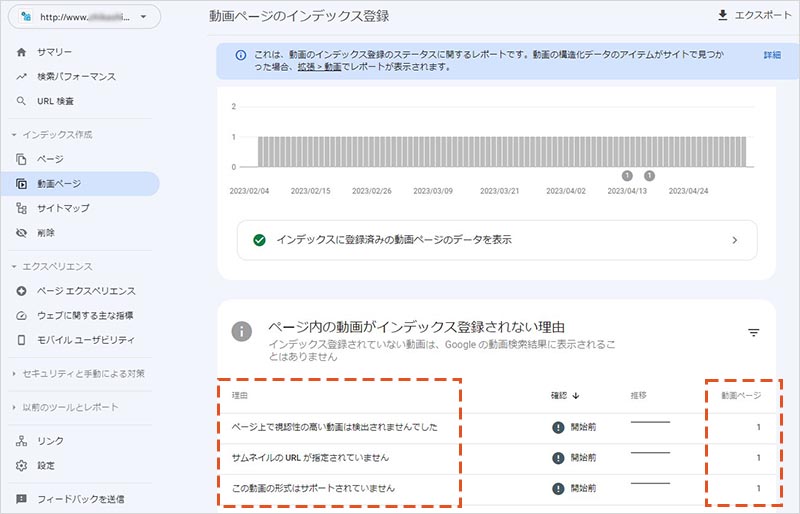
Task: Click the home icon beside サマリー
Action: [22, 52]
